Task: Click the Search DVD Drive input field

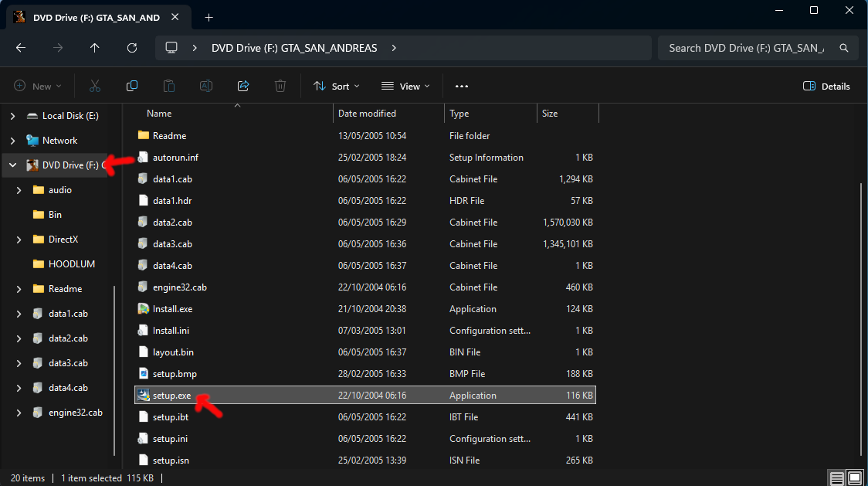Action: [746, 48]
